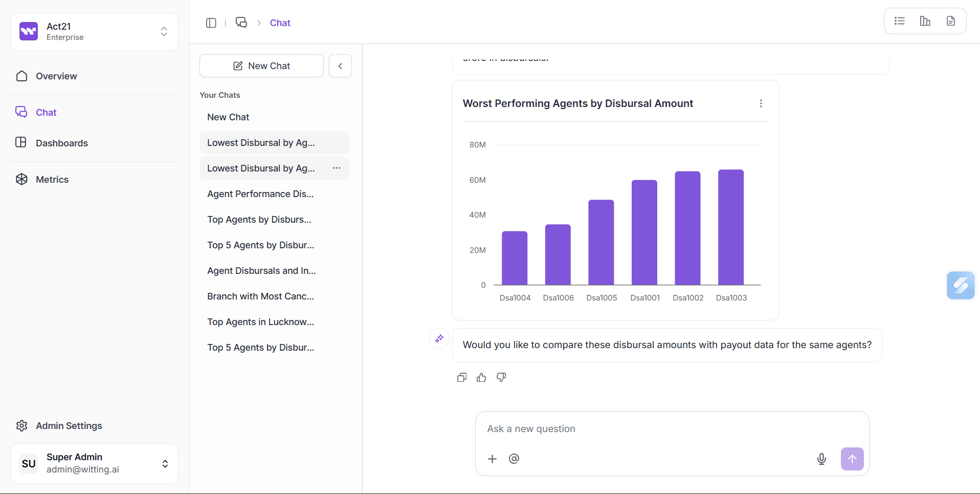Go to Metrics in the sidebar
Image resolution: width=980 pixels, height=494 pixels.
point(52,180)
